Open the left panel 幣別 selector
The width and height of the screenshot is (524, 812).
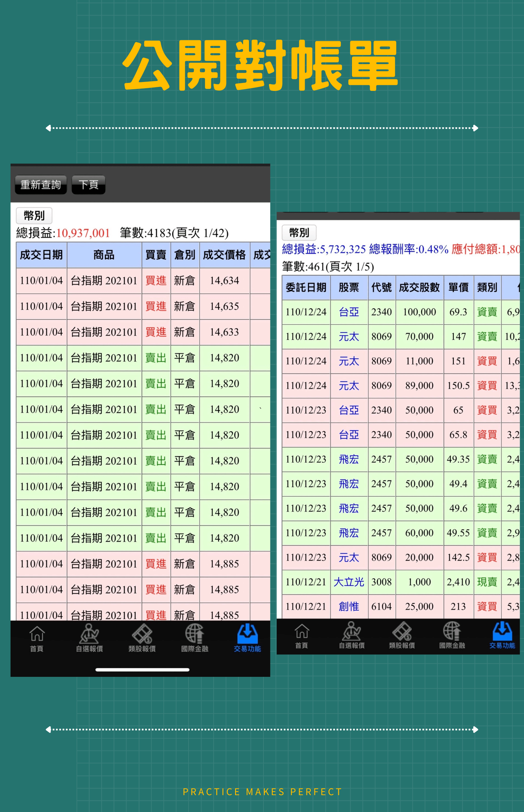[34, 215]
